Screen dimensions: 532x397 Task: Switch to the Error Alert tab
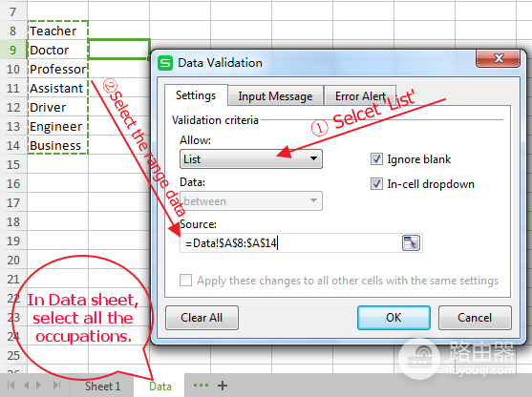click(x=360, y=96)
